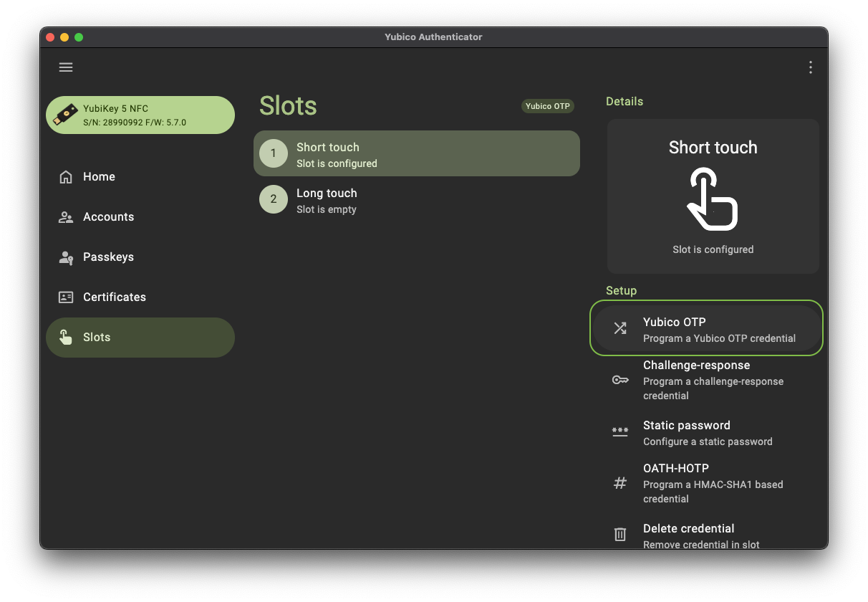This screenshot has width=868, height=602.
Task: Click the key icon for Challenge-response
Action: [x=620, y=380]
